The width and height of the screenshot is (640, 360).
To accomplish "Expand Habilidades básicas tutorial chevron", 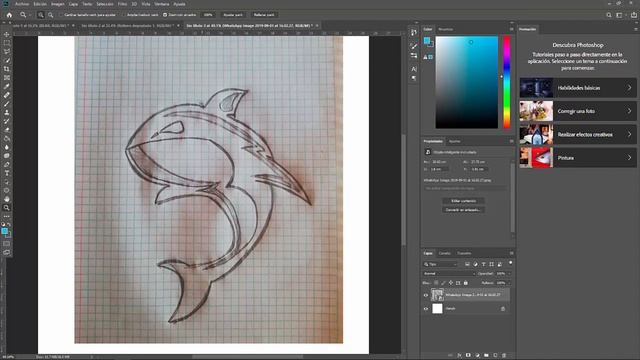I will (629, 88).
